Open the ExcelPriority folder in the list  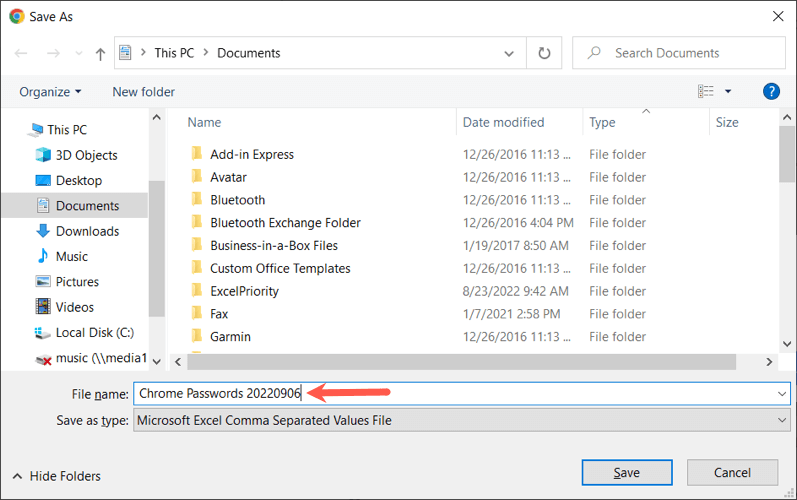[244, 291]
